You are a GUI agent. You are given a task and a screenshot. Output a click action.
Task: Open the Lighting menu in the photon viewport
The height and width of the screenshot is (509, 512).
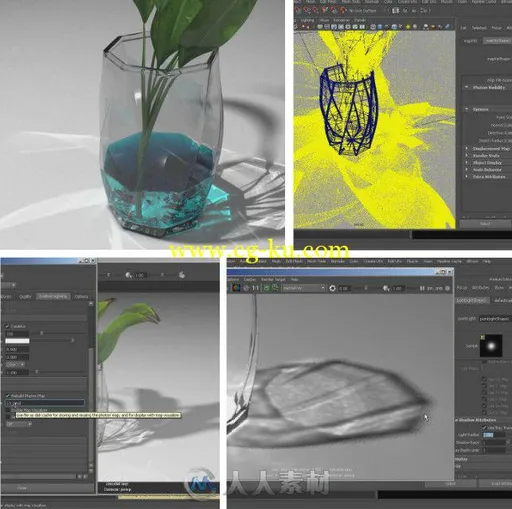[308, 20]
